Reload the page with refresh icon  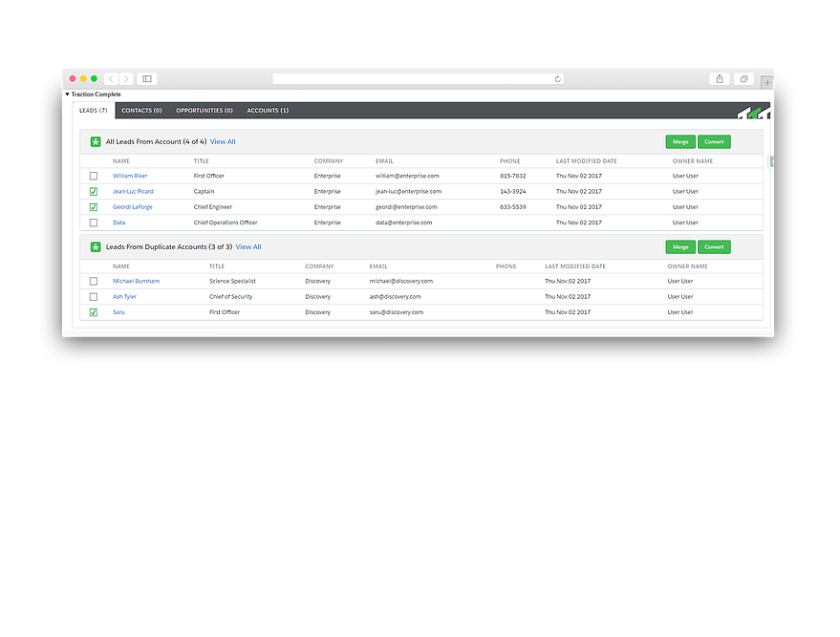tap(558, 79)
